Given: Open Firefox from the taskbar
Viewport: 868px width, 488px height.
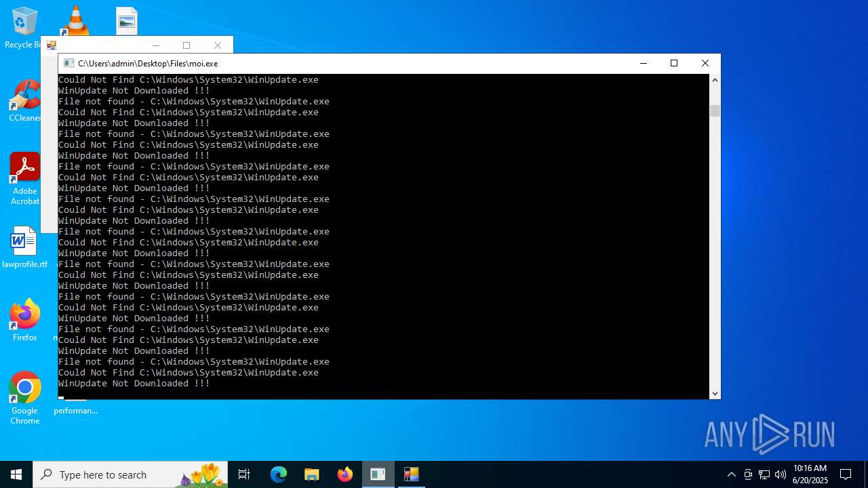Looking at the screenshot, I should 345,474.
